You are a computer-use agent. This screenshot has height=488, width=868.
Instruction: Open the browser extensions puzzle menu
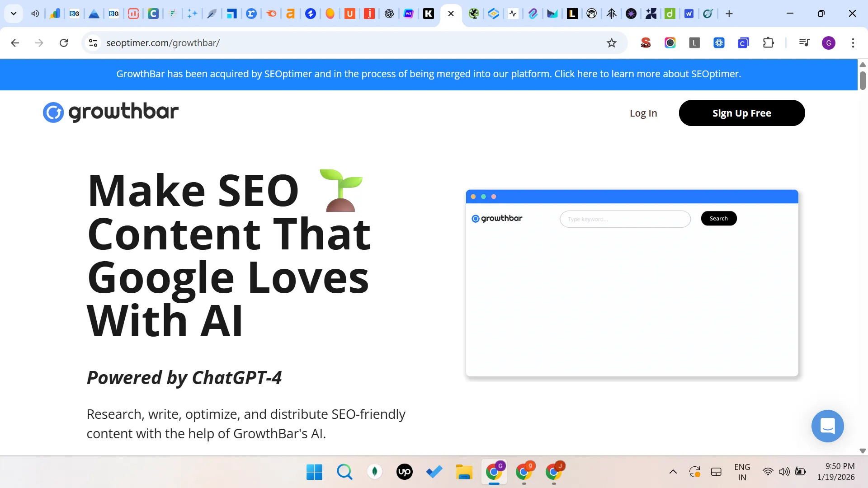[769, 43]
